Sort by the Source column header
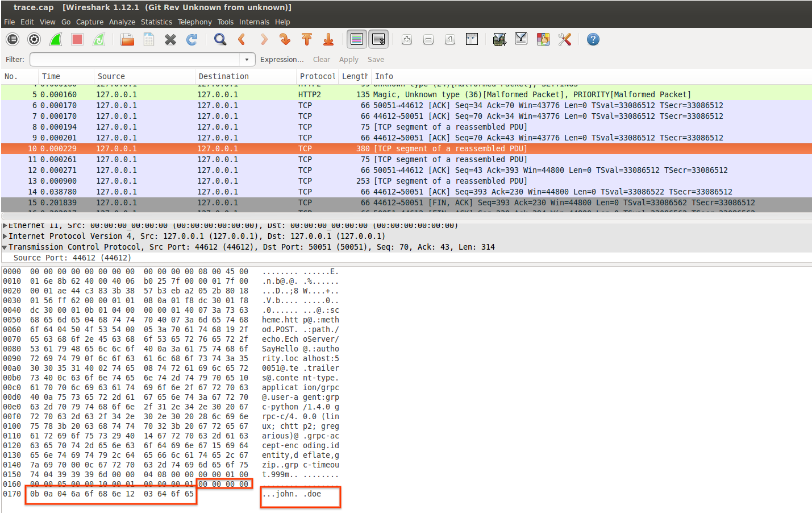812x513 pixels. coord(144,76)
